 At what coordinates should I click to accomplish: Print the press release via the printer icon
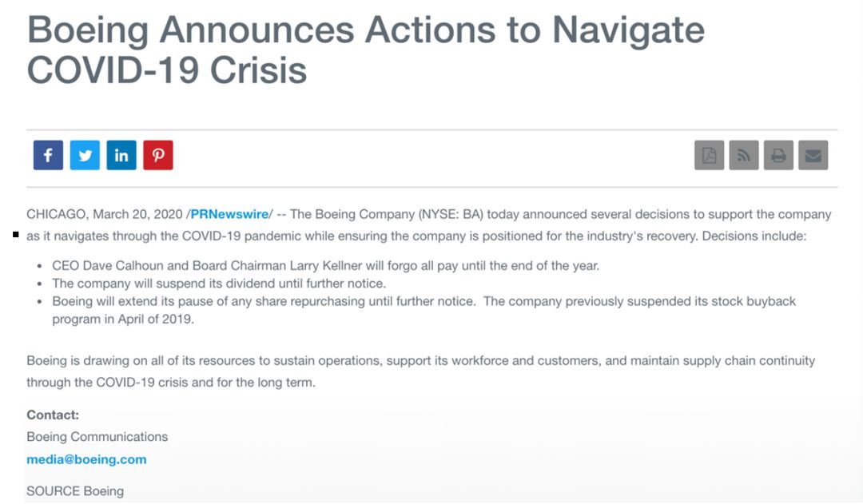[x=778, y=155]
